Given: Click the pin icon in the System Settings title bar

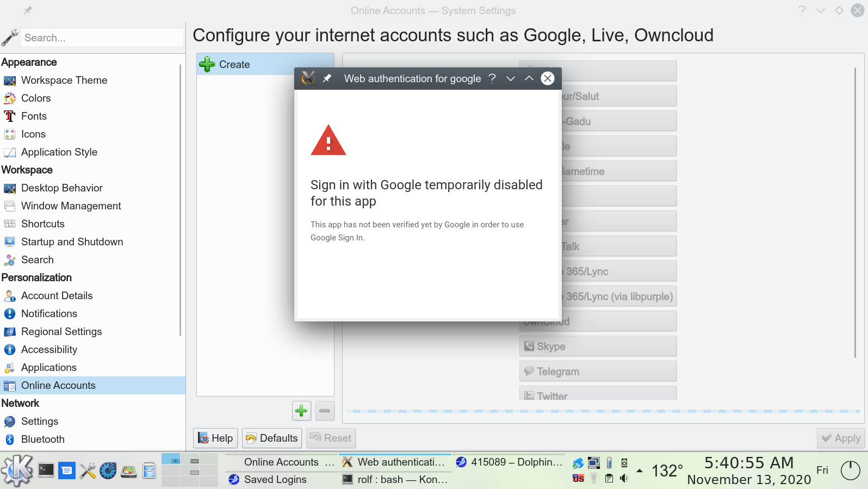Looking at the screenshot, I should (28, 10).
